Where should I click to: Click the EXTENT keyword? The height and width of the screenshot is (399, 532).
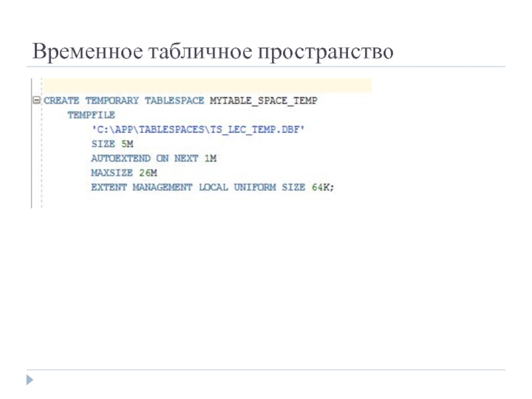click(x=109, y=188)
